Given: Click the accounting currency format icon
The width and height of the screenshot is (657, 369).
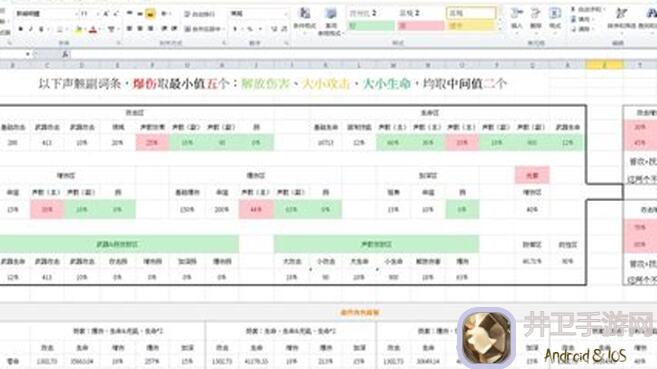Looking at the screenshot, I should [x=235, y=29].
